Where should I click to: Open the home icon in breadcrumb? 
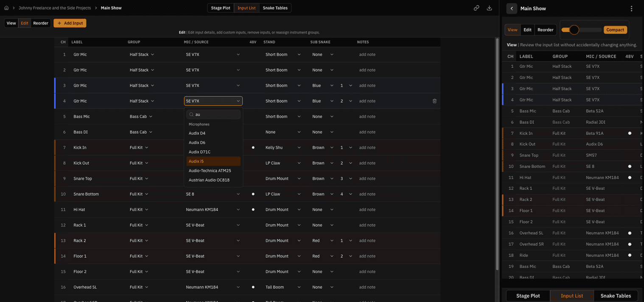(6, 8)
